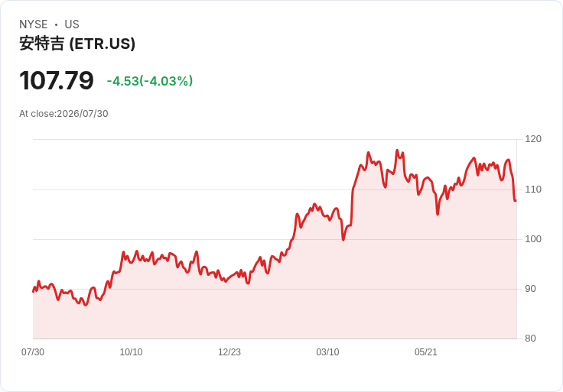Click the 10/10 x-axis date label
Image resolution: width=563 pixels, height=392 pixels.
[x=131, y=352]
